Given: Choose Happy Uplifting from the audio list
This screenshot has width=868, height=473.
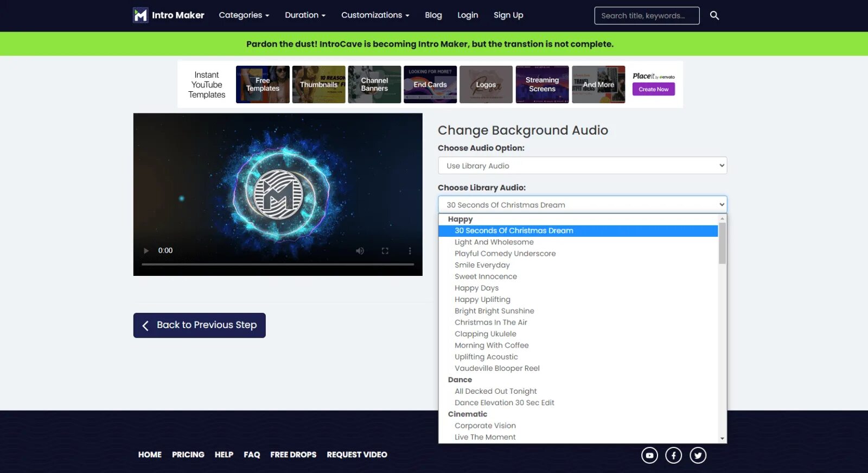Looking at the screenshot, I should [578, 300].
